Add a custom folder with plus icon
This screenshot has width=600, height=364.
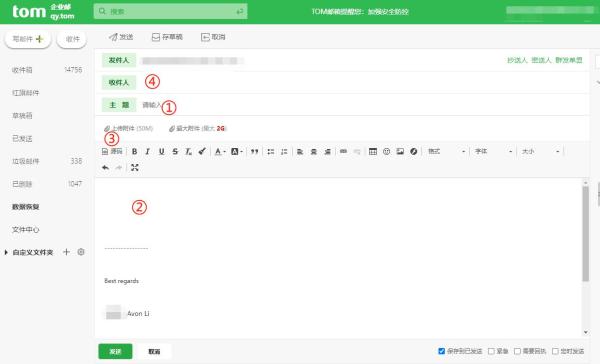click(67, 252)
